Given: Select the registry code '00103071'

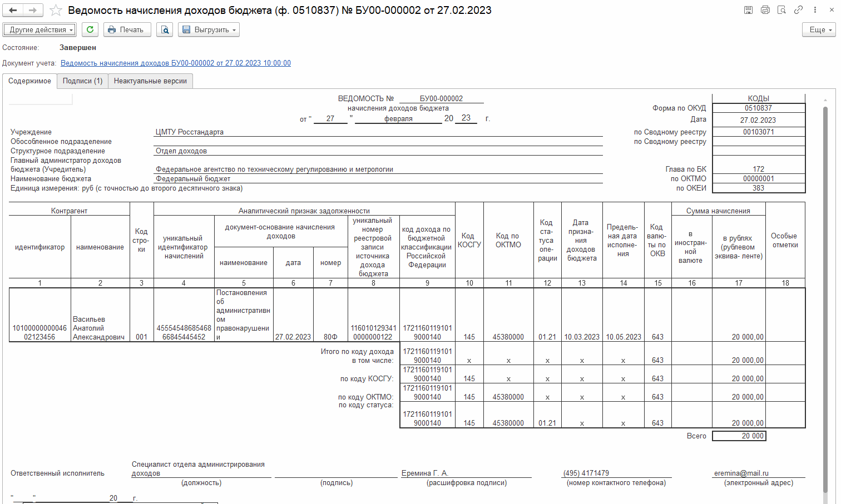Looking at the screenshot, I should [759, 132].
